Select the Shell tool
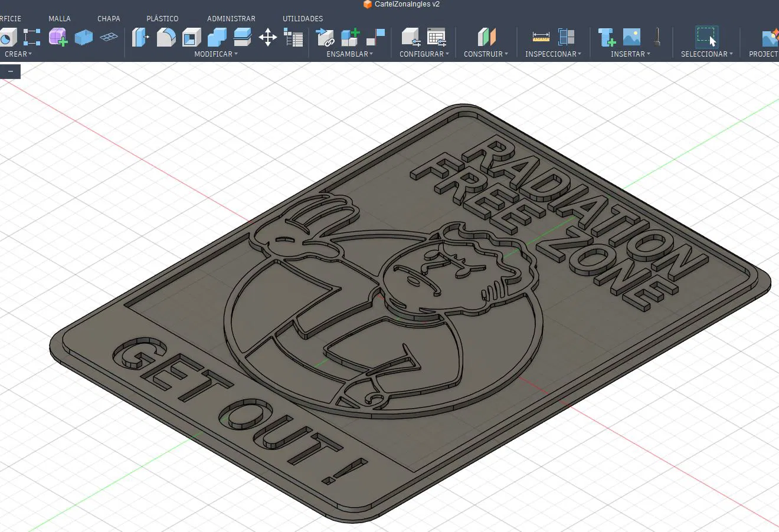This screenshot has height=532, width=779. 191,38
